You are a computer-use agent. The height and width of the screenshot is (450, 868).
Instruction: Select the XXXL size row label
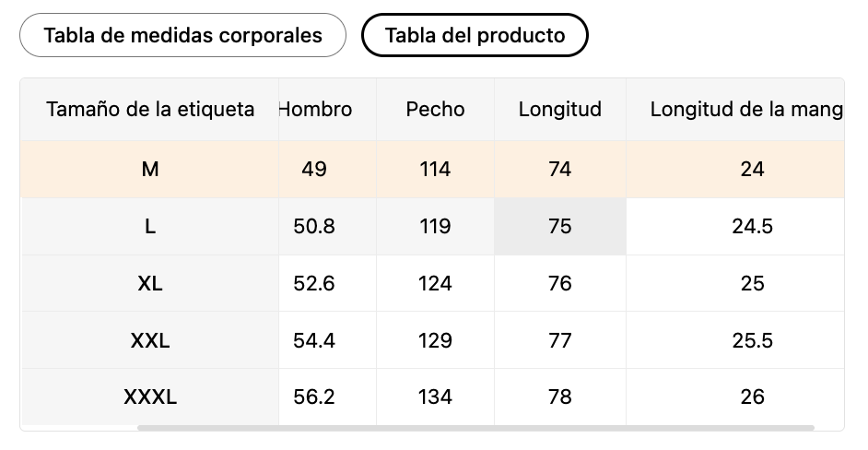150,397
